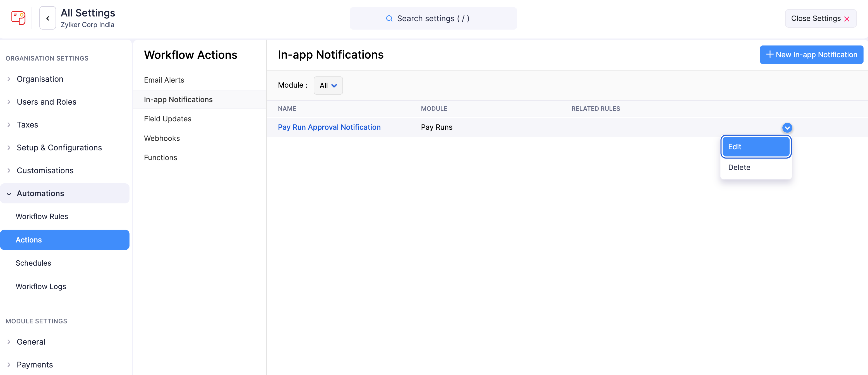Open the row actions dropdown for Pay Run Approval Notification
This screenshot has height=375, width=868.
[787, 128]
